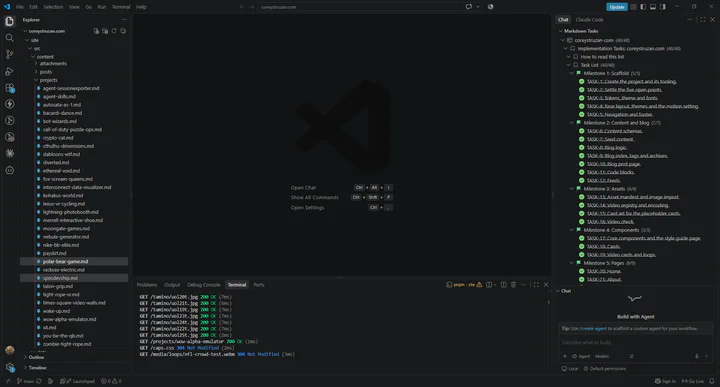This screenshot has height=387, width=720.
Task: Toggle completion of TASK-20 Home
Action: (x=581, y=271)
